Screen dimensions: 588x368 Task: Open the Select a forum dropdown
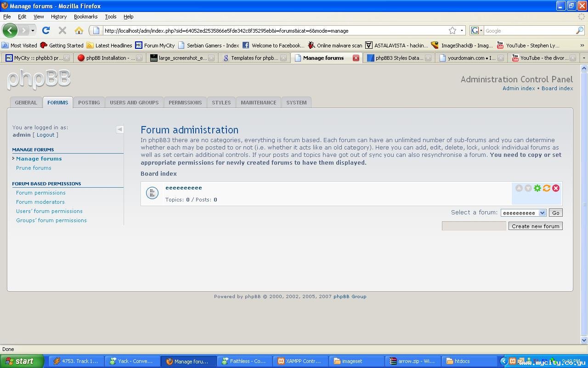[523, 213]
